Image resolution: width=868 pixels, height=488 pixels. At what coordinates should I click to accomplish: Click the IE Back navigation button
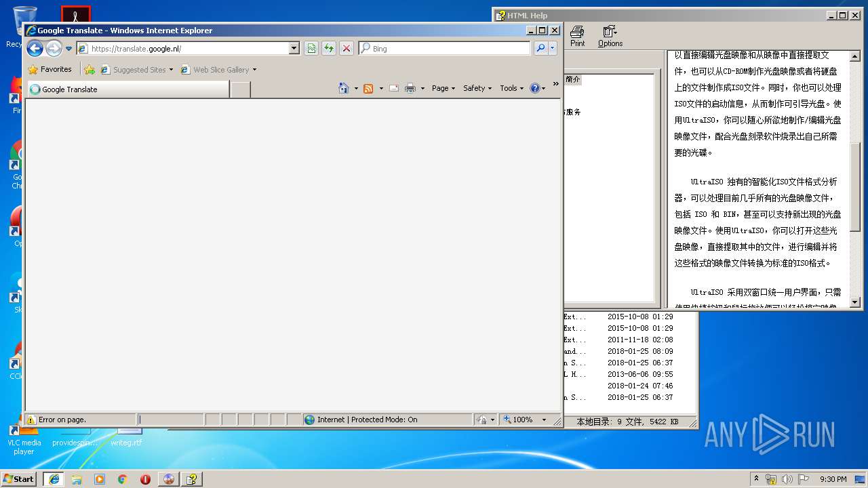[35, 48]
